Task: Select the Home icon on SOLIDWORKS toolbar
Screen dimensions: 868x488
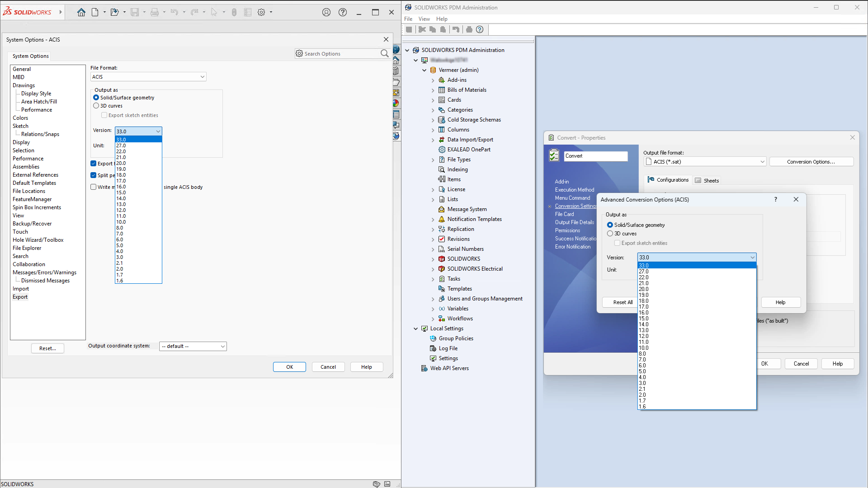Action: pos(81,12)
